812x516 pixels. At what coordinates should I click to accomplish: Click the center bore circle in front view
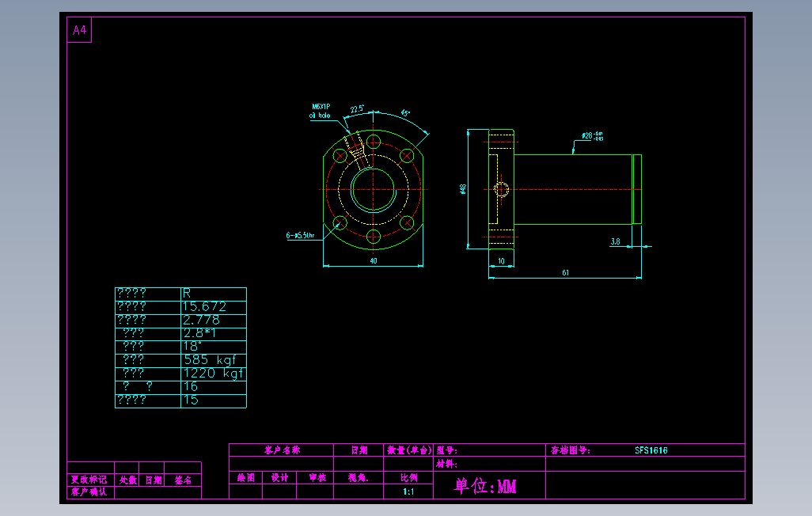(373, 190)
